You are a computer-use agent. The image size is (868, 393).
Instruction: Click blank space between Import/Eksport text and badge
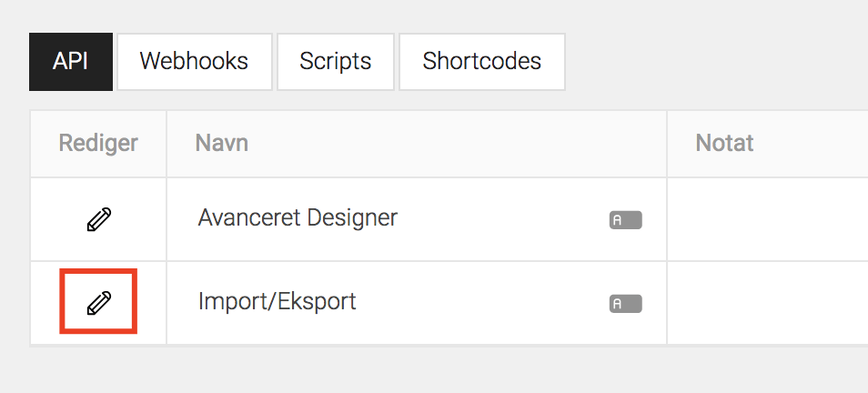pyautogui.click(x=481, y=303)
